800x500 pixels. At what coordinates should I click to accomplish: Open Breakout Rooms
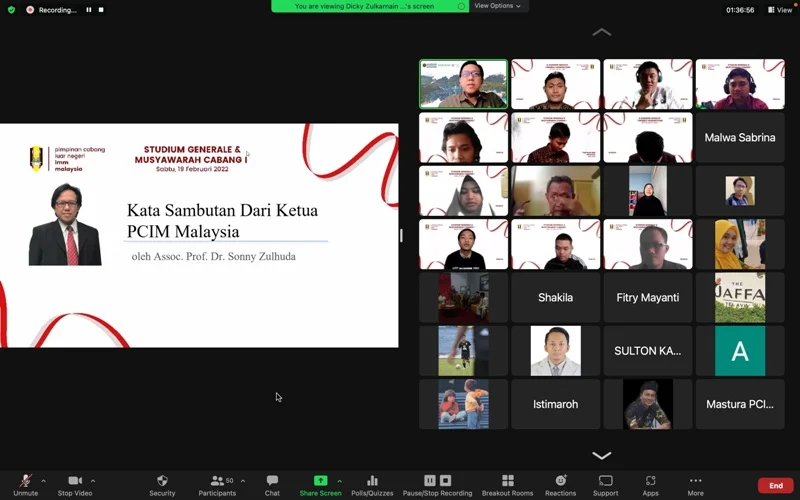pos(507,485)
